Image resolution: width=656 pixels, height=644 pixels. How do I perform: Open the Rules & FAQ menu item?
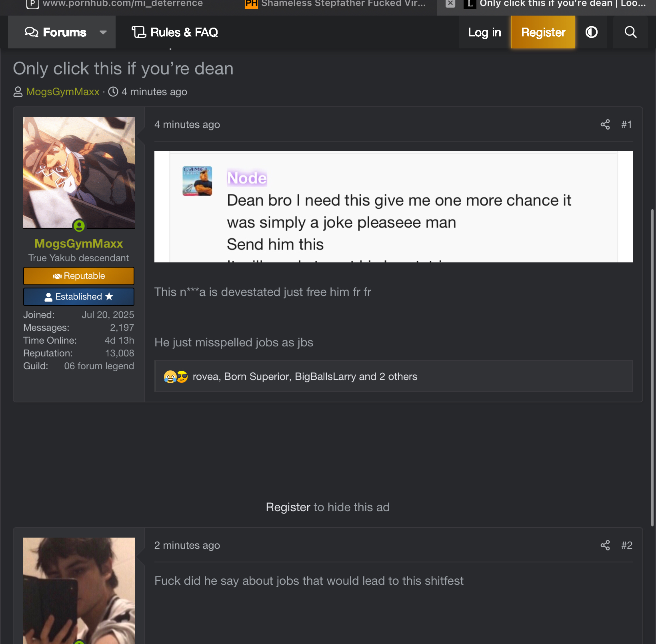pyautogui.click(x=184, y=32)
